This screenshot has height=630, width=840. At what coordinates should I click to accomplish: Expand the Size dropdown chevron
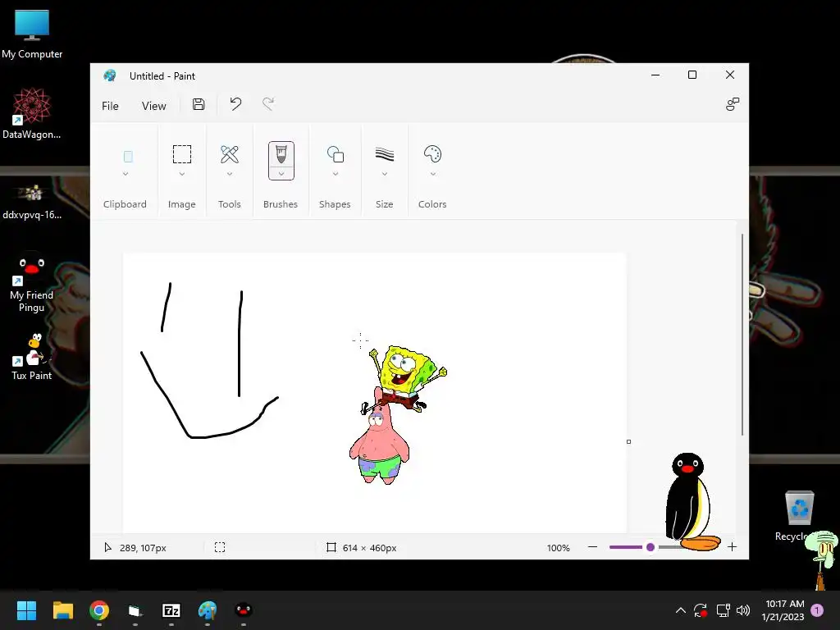point(384,174)
